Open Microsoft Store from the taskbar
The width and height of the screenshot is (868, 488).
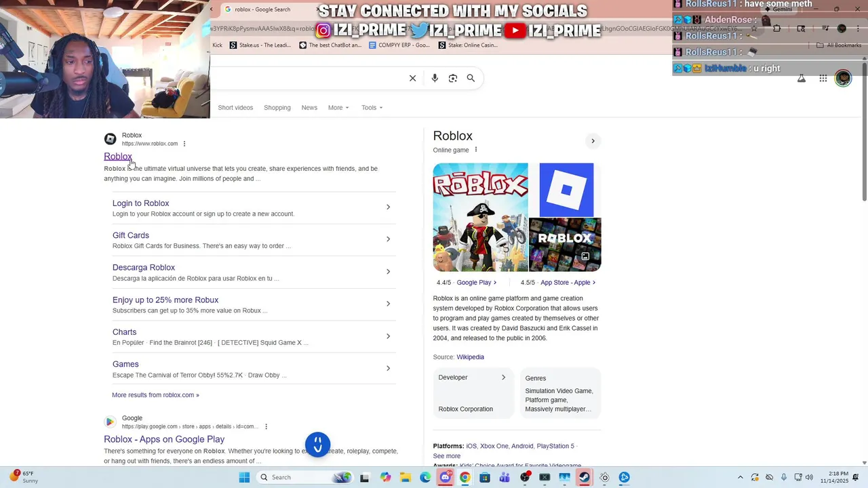pos(485,477)
